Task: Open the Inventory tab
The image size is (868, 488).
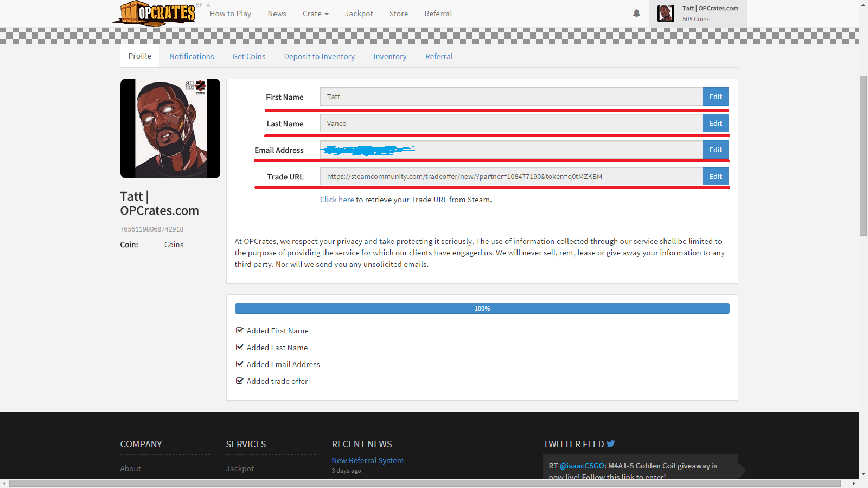Action: [390, 56]
